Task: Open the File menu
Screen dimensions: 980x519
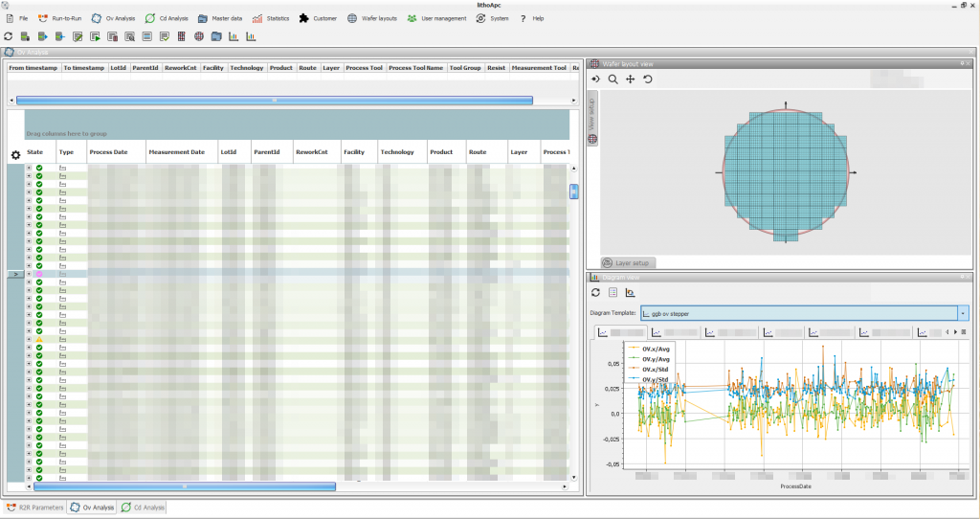Action: [17, 19]
